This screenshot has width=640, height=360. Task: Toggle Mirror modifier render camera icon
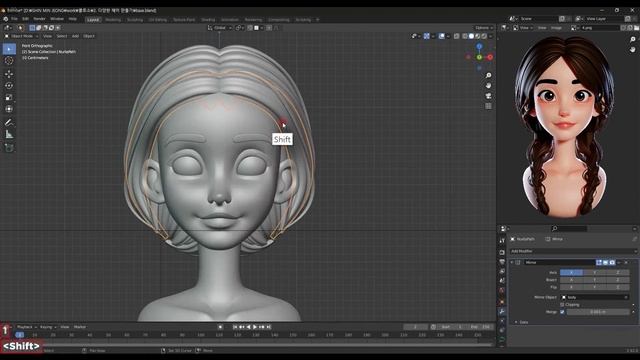[x=612, y=262]
